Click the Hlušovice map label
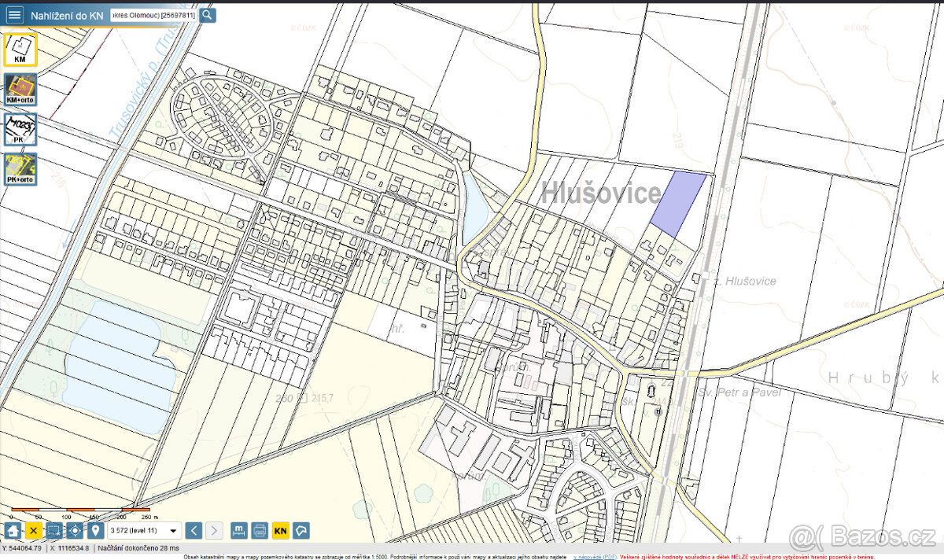Image resolution: width=944 pixels, height=560 pixels. point(601,193)
